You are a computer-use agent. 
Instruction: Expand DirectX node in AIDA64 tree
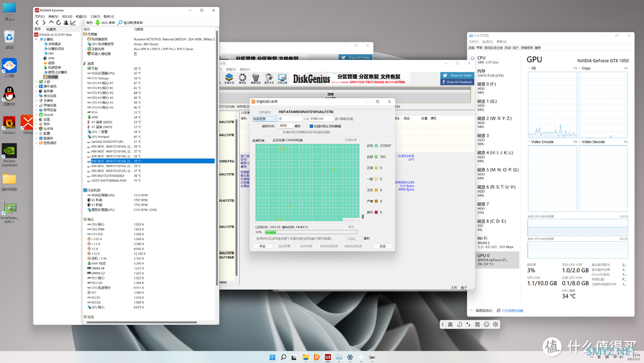click(36, 115)
